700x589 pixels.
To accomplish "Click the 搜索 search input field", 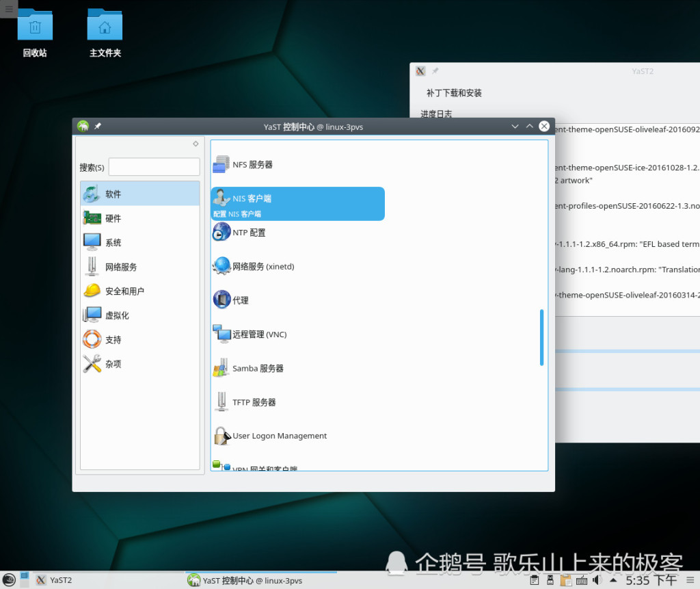I will (154, 167).
